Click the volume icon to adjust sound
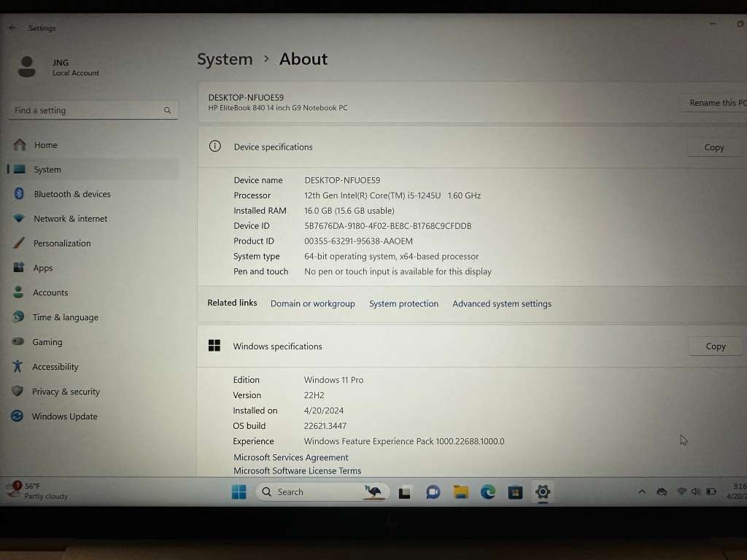This screenshot has width=747, height=560. [696, 491]
